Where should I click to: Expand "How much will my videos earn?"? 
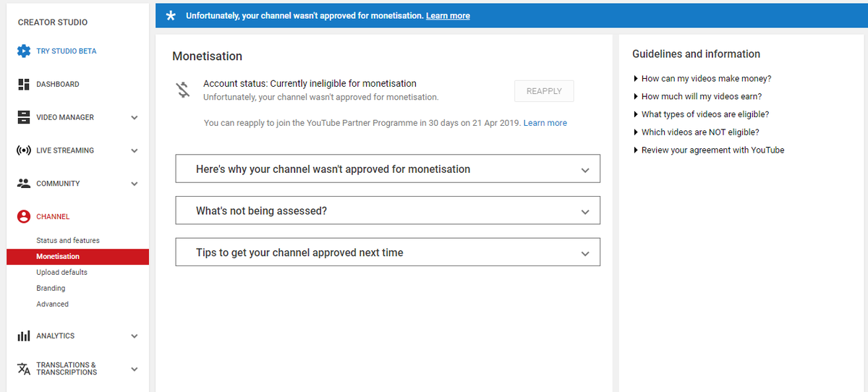(x=697, y=96)
